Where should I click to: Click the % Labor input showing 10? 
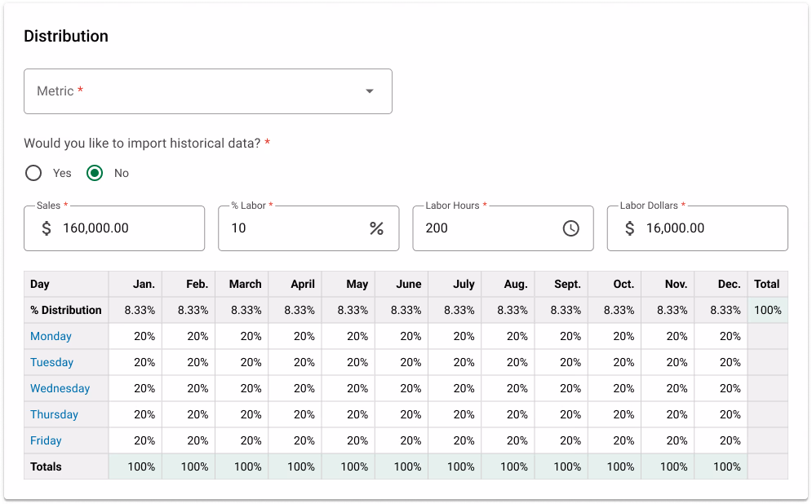294,228
